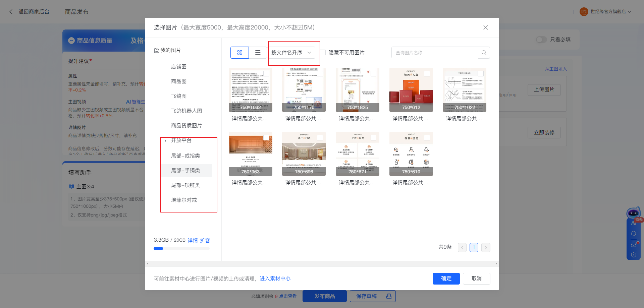Switch to list view icon
Screen dimensions: 644x308
click(258, 53)
